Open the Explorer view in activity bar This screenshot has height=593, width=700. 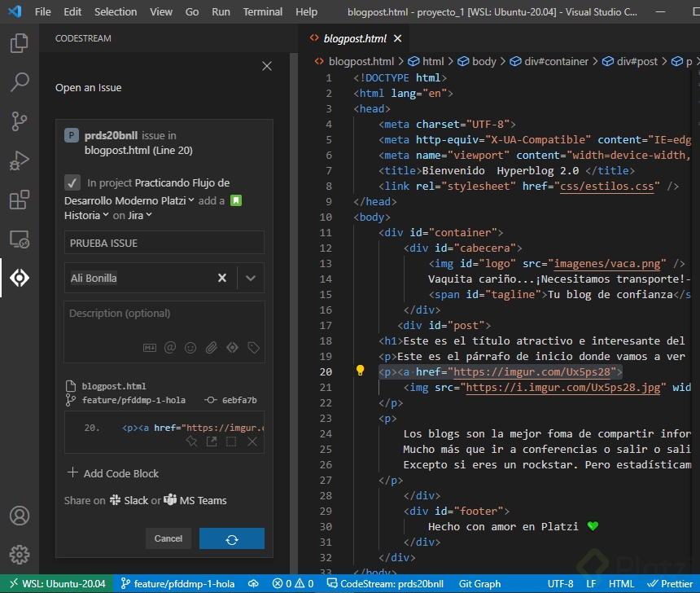[x=20, y=43]
